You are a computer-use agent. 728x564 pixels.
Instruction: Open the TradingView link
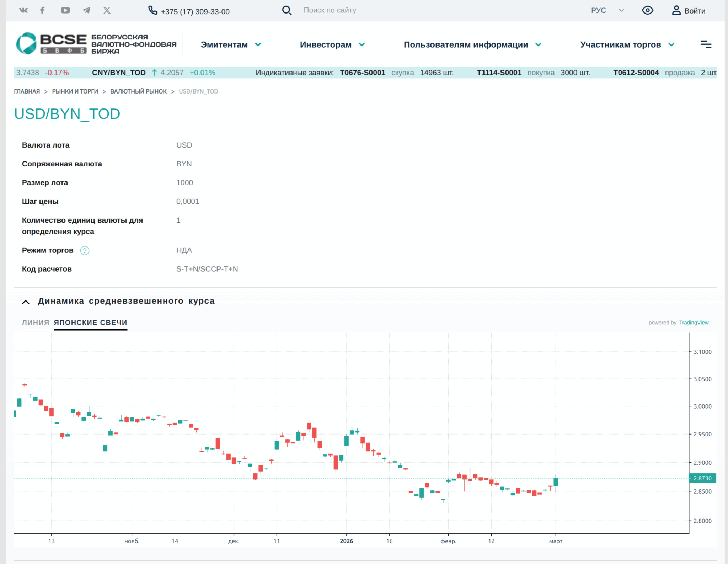click(694, 323)
